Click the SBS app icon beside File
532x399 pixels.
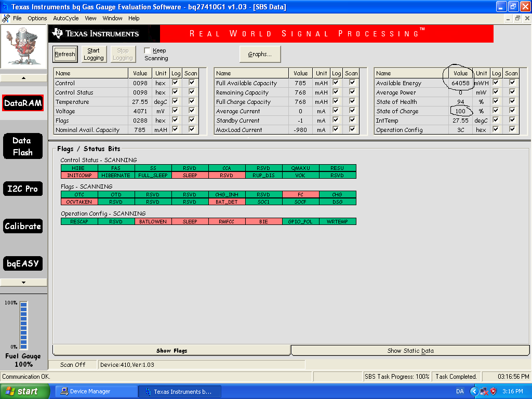click(x=6, y=18)
